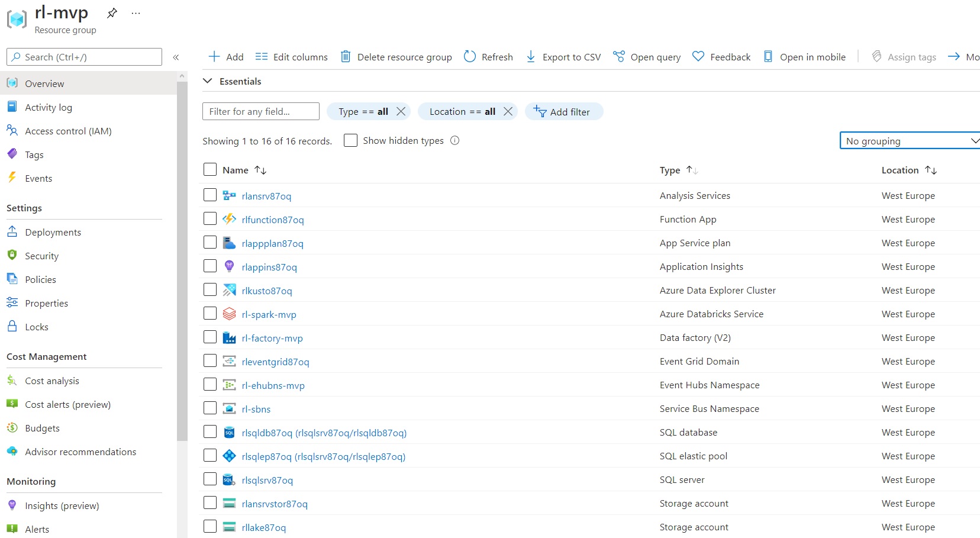
Task: Click the SQL server icon for rlsqlsrv87oq
Action: tap(229, 479)
